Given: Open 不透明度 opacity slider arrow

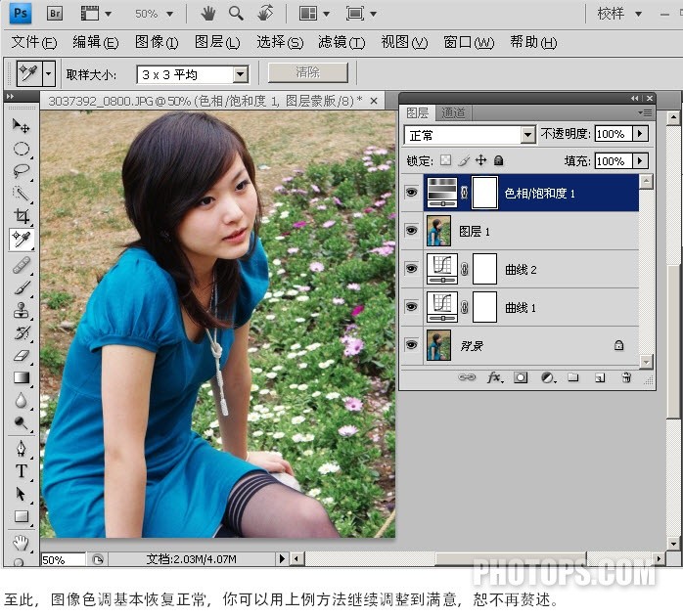Looking at the screenshot, I should tap(640, 133).
